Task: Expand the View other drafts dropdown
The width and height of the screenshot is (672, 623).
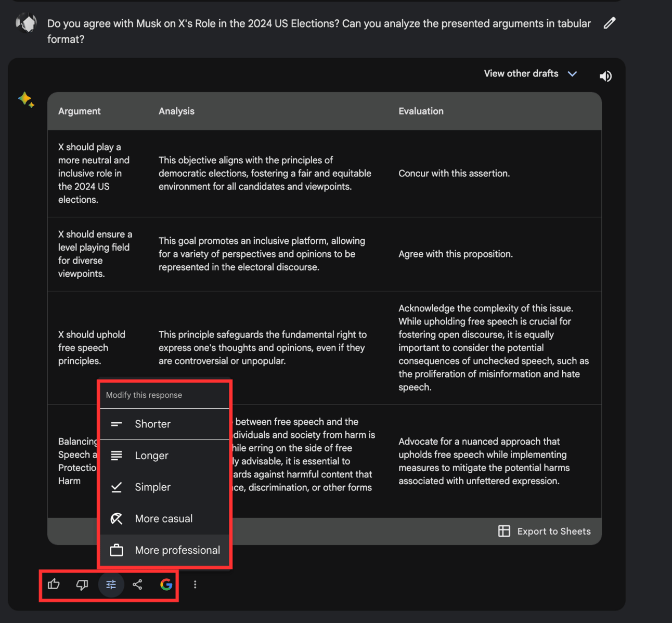Action: coord(530,74)
